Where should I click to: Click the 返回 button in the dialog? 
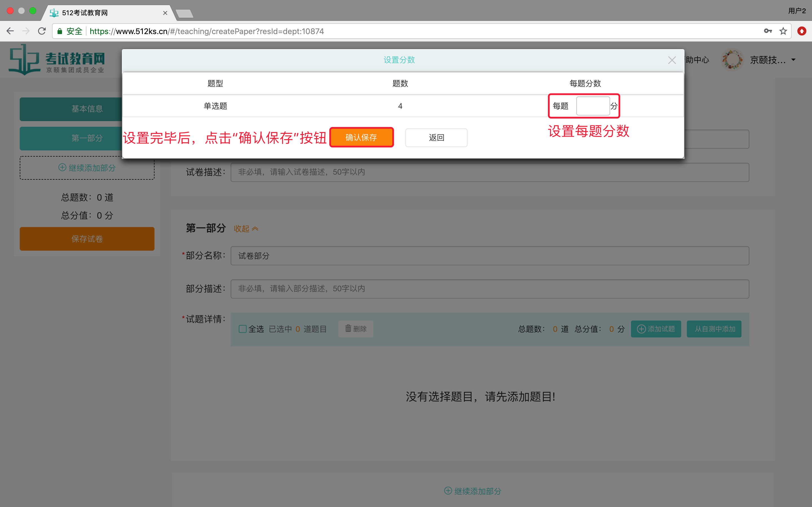point(436,137)
